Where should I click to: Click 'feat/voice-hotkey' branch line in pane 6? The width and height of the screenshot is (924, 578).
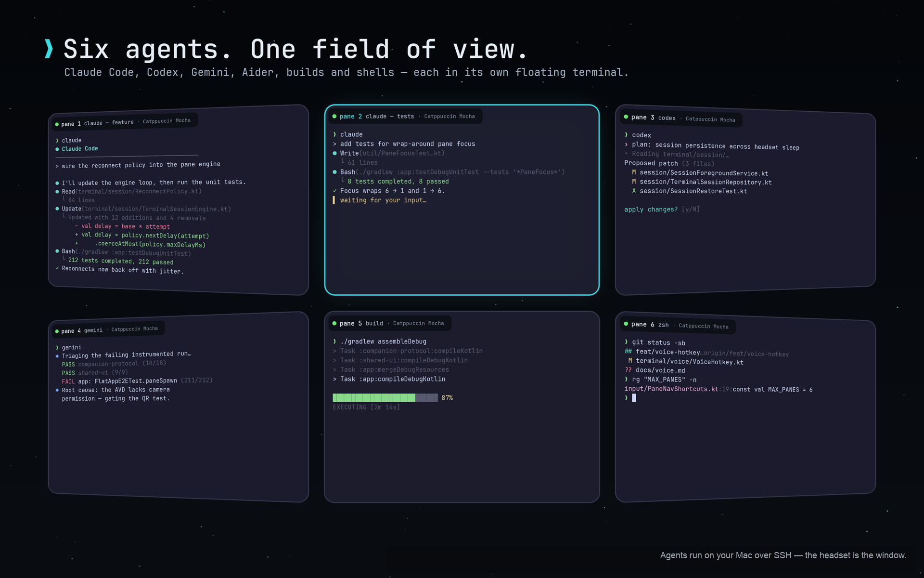[667, 352]
